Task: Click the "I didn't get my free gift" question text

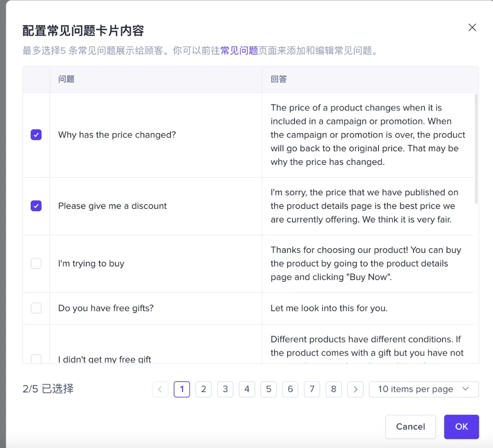Action: coord(104,359)
